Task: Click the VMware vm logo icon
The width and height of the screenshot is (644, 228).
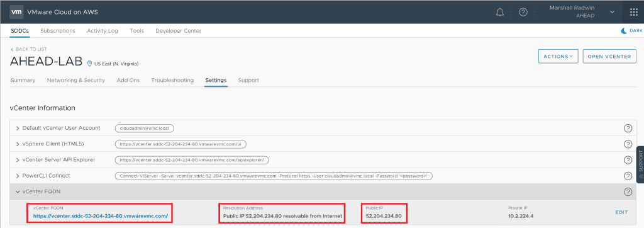Action: point(16,12)
